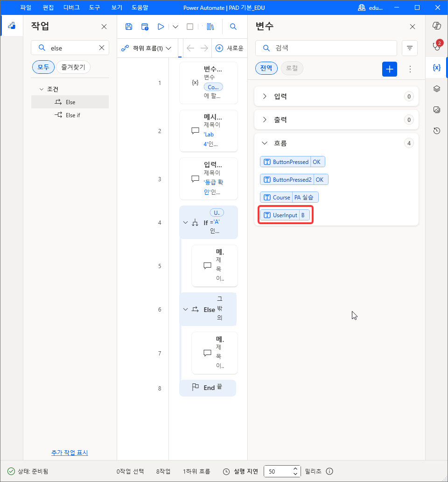Select the ButtonPressed2 variable chip
The image size is (448, 482).
click(x=294, y=179)
